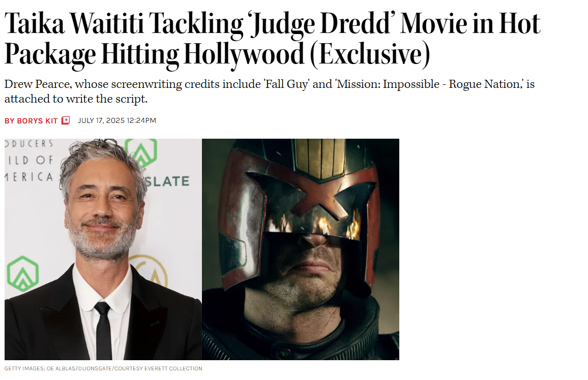Click the Getty Images photo credit caption
Viewport: 588px width, 380px height.
click(103, 368)
